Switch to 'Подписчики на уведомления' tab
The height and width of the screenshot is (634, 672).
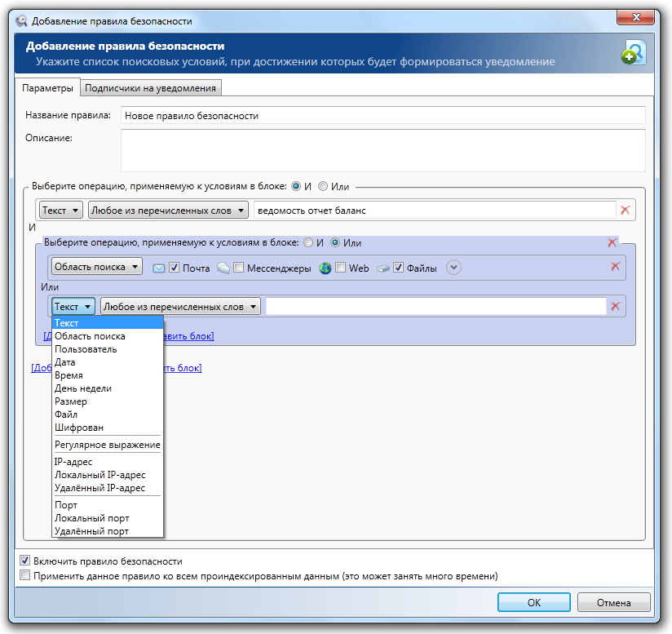tap(150, 88)
